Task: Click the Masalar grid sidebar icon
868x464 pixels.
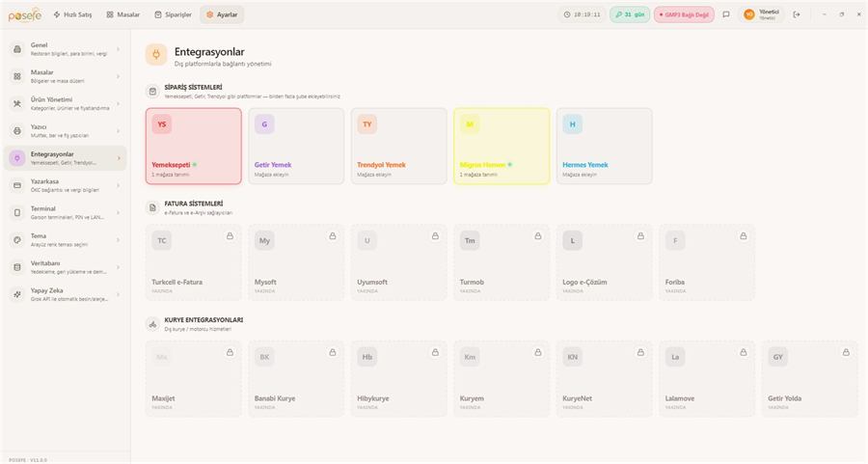Action: 17,76
